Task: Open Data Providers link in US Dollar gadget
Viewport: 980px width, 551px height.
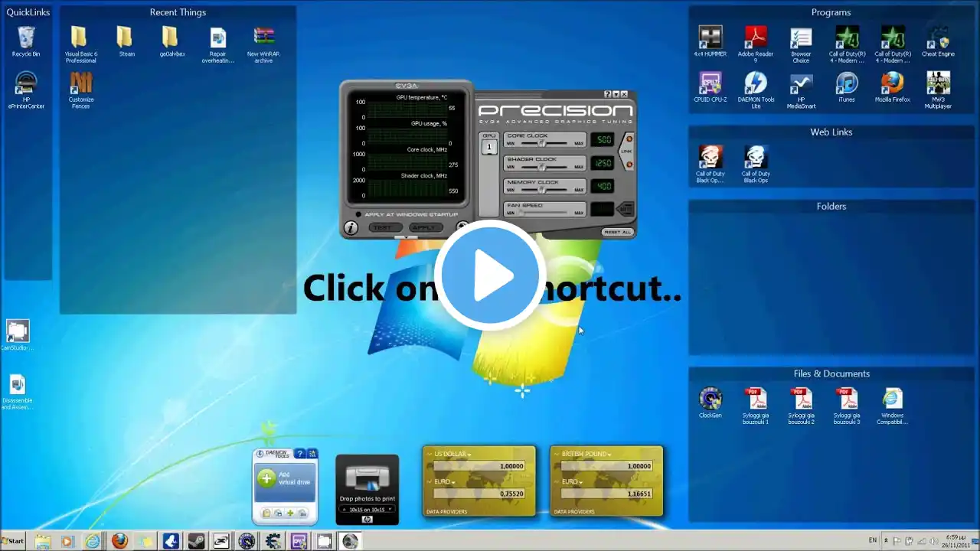Action: (x=447, y=511)
